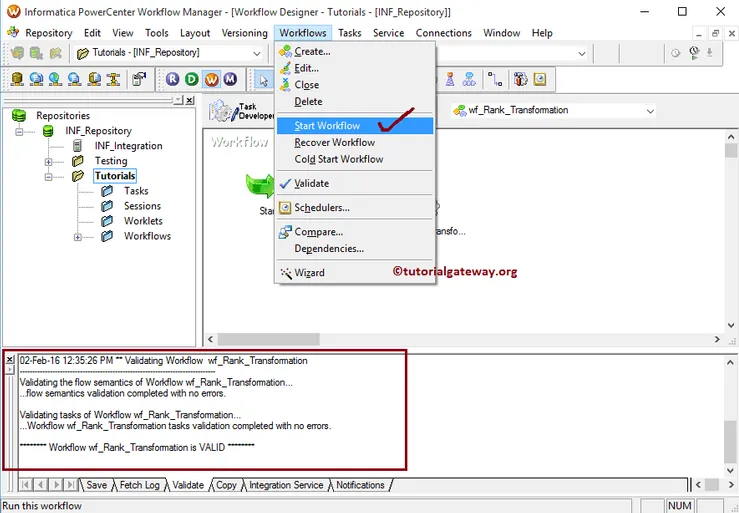Switch to the Integration Service tab

coord(286,485)
